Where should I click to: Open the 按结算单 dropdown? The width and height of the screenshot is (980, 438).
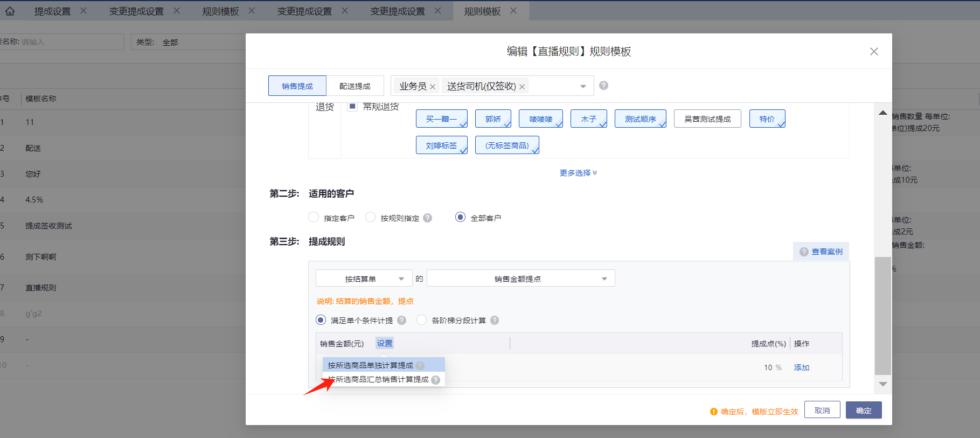tap(364, 279)
